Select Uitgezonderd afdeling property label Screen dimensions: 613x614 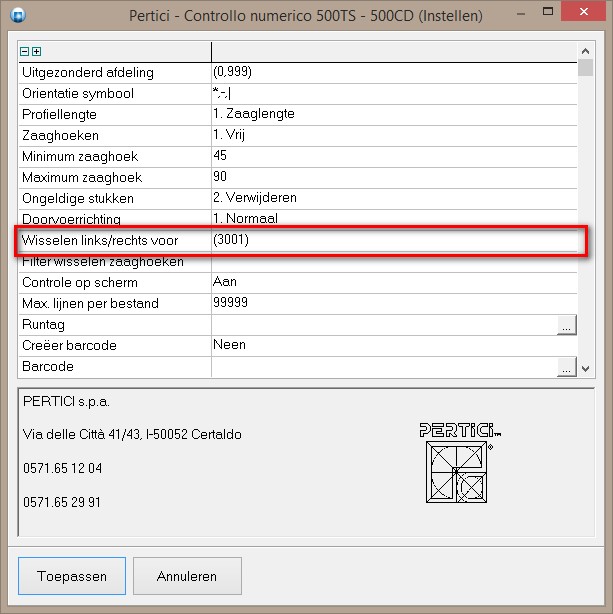pos(88,72)
